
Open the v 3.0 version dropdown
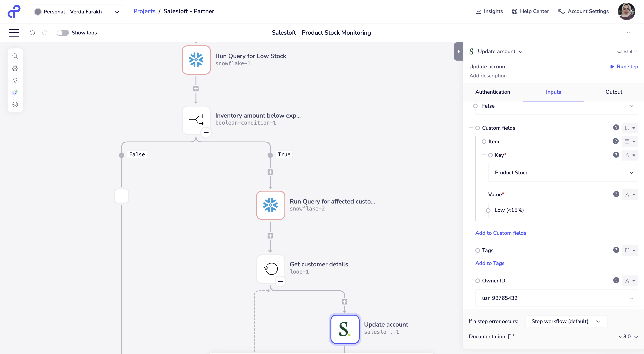pyautogui.click(x=628, y=336)
